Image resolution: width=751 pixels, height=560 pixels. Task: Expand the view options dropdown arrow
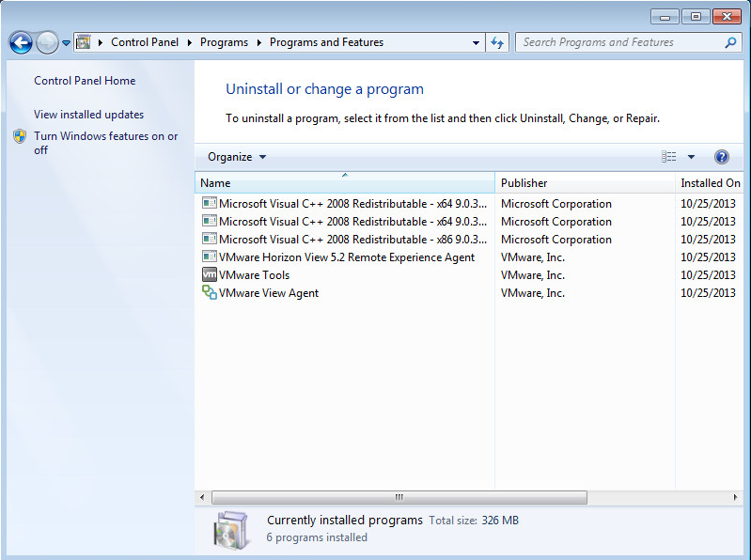tap(691, 157)
